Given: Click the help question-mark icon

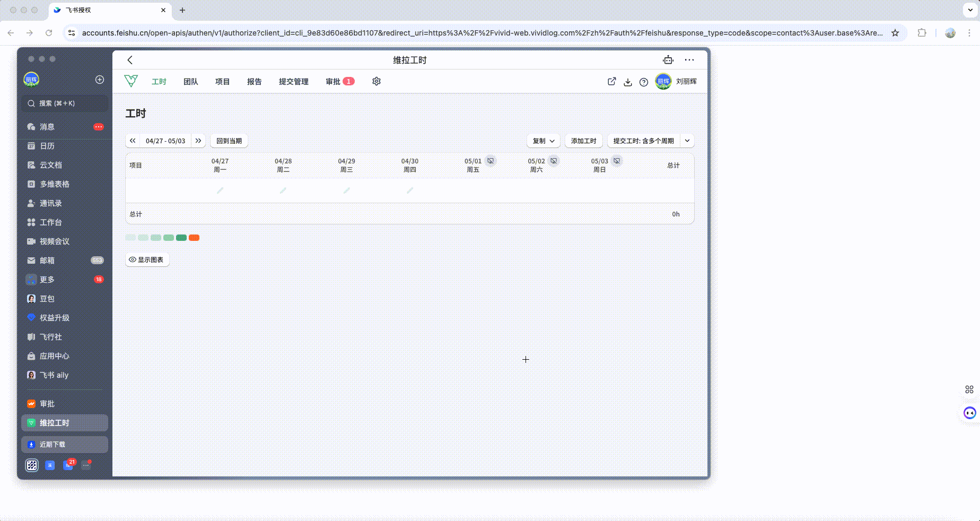Looking at the screenshot, I should point(644,82).
